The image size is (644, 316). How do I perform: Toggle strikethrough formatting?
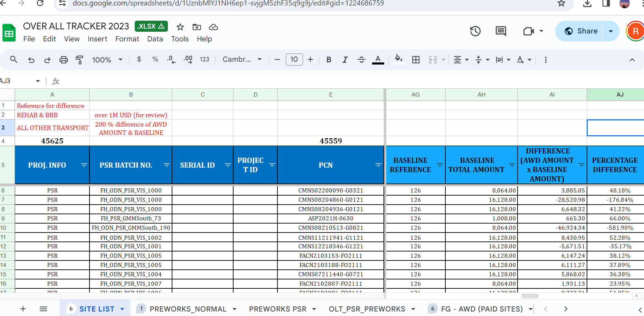click(x=361, y=59)
